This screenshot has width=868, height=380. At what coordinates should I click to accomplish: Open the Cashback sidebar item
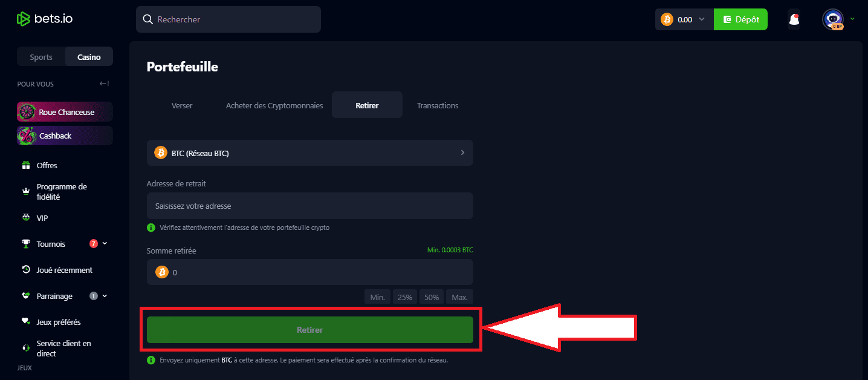(x=65, y=136)
